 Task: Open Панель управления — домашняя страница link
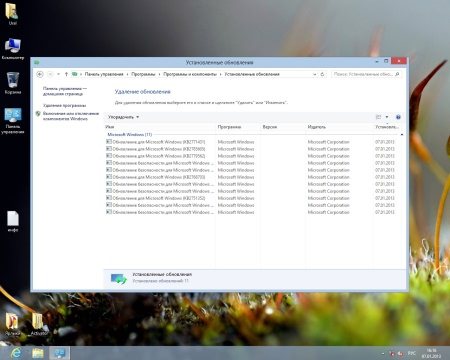click(65, 91)
